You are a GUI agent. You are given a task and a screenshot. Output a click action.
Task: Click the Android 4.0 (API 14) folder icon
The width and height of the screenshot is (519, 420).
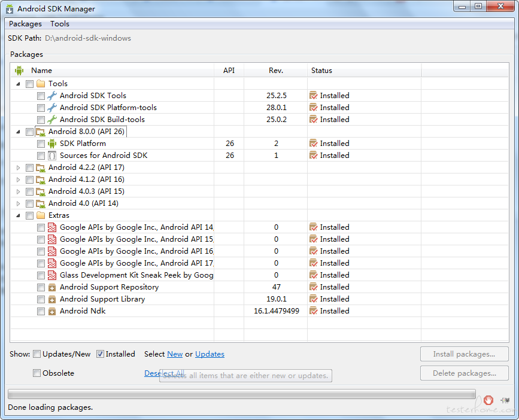[41, 203]
